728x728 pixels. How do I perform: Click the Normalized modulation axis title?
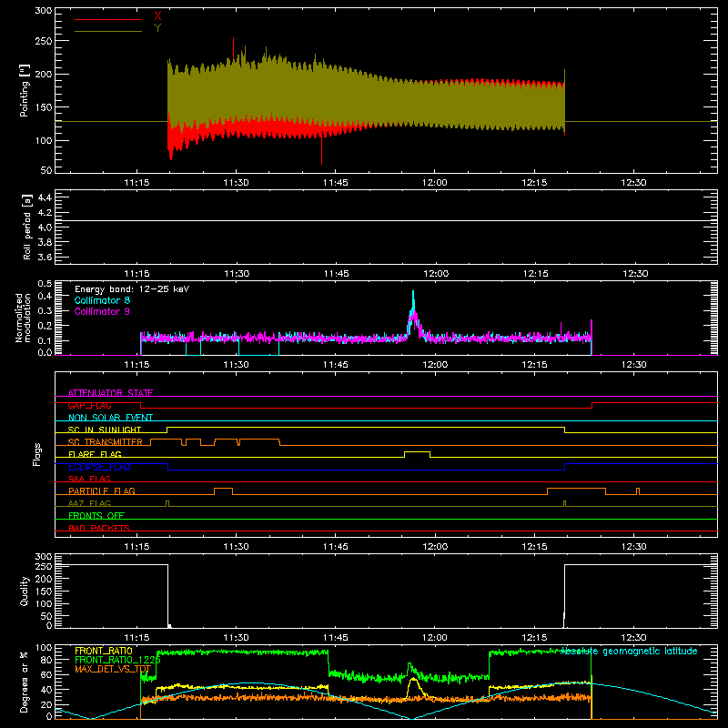coord(23,318)
